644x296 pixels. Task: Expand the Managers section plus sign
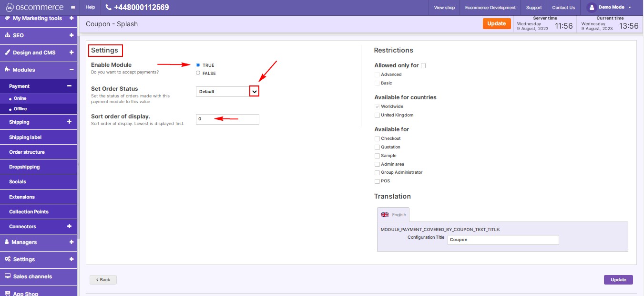71,242
